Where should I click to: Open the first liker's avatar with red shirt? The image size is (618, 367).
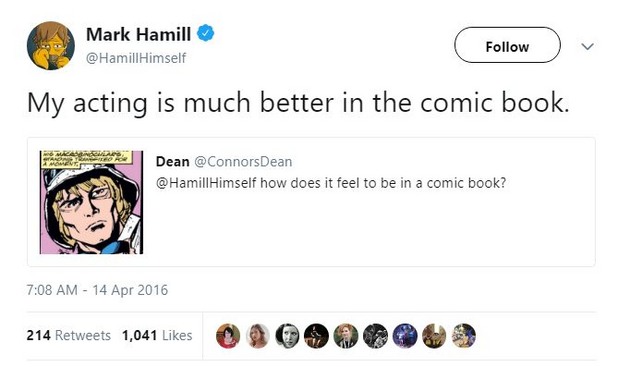(228, 335)
